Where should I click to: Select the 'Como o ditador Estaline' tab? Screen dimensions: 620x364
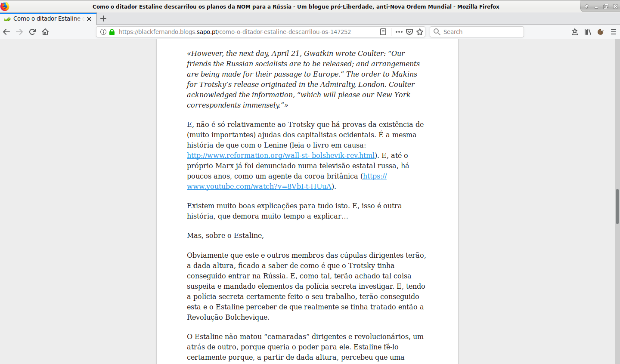click(x=47, y=19)
